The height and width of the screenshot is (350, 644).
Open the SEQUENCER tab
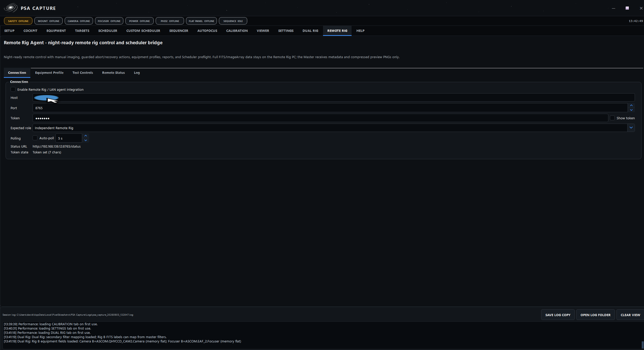pyautogui.click(x=179, y=31)
